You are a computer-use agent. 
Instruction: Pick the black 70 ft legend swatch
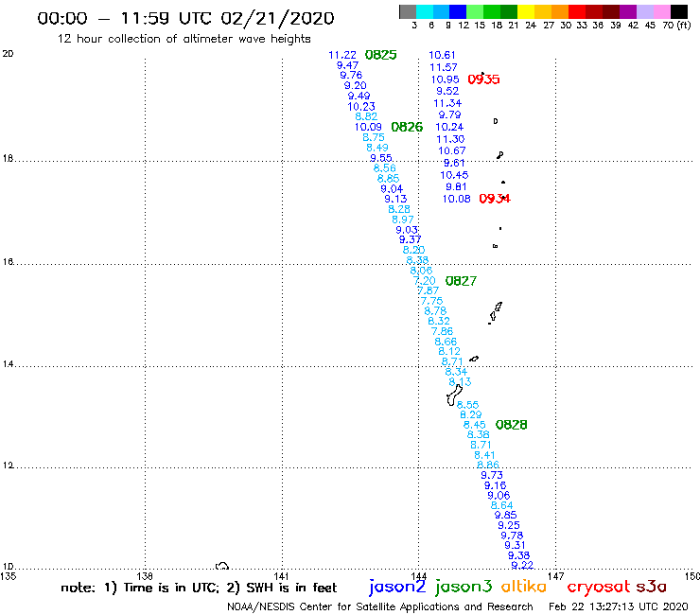tap(679, 11)
